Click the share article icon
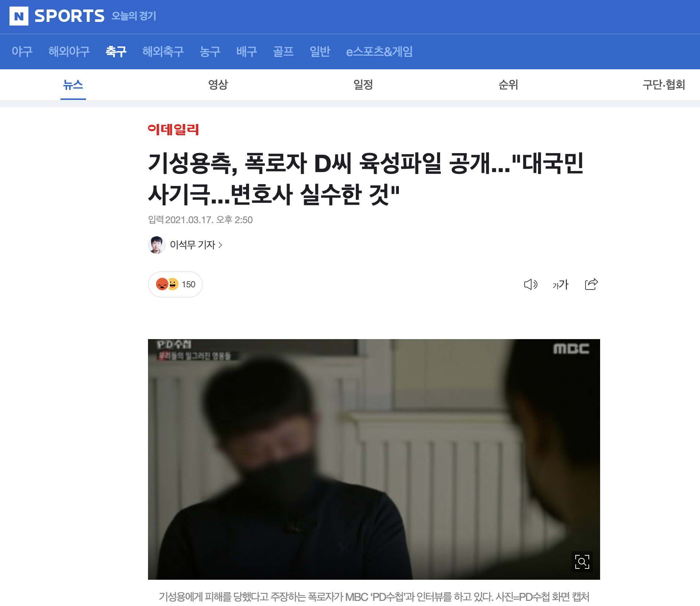This screenshot has width=700, height=606. (591, 284)
